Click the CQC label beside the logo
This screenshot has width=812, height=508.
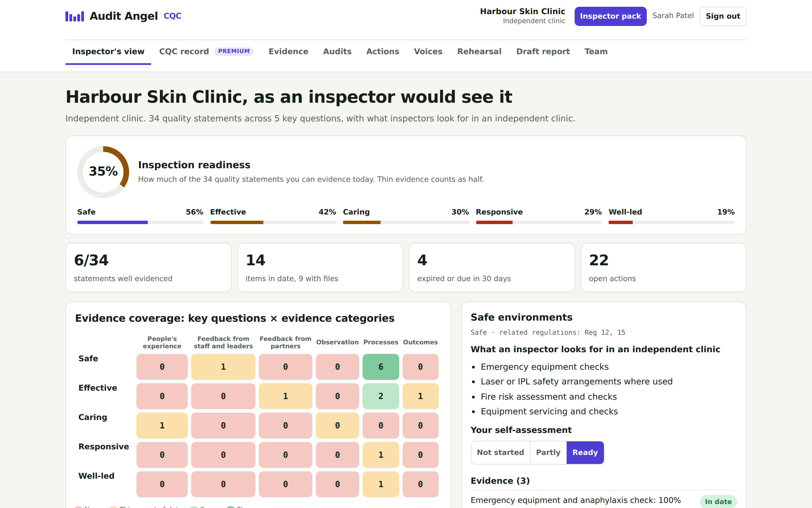pos(173,16)
